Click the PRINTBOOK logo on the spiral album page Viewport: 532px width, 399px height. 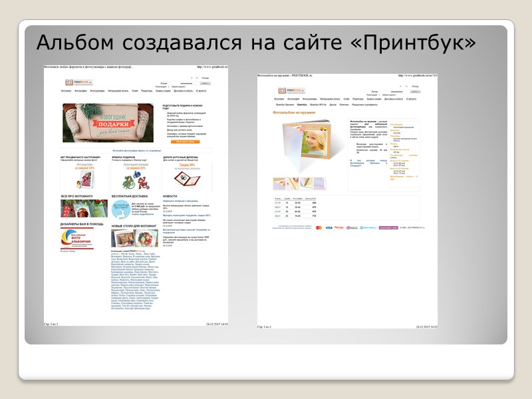292,90
